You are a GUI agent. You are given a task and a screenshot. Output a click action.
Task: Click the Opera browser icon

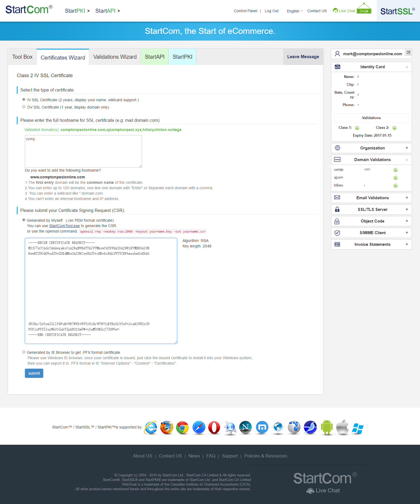tap(214, 428)
